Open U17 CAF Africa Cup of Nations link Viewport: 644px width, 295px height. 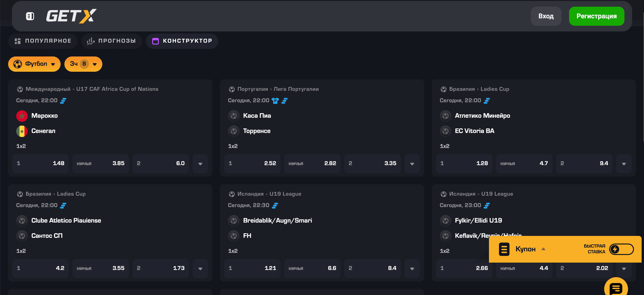117,89
